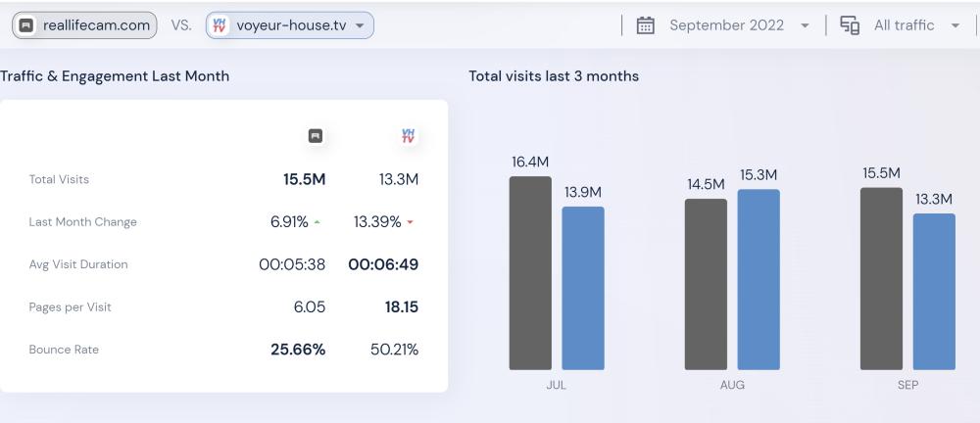Click the voyeur-house.tv logo in the competitor chip
This screenshot has width=980, height=423.
click(220, 25)
